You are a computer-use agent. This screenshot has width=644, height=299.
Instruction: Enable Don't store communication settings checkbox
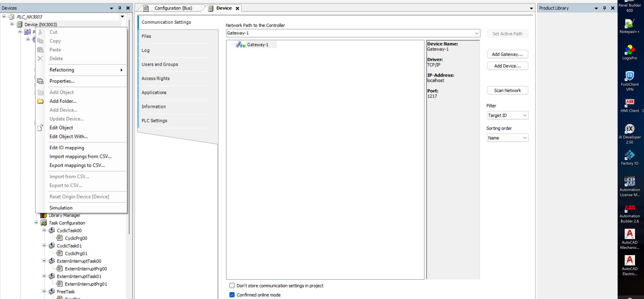232,285
